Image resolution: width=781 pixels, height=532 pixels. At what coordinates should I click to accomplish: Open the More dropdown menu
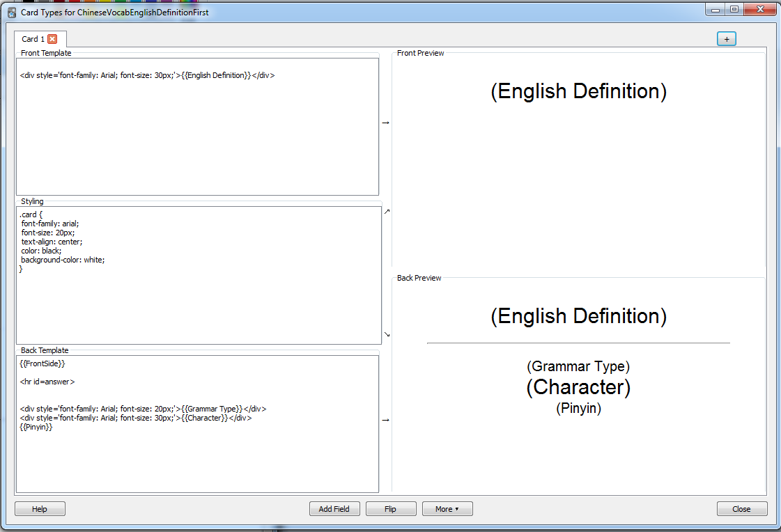point(447,508)
